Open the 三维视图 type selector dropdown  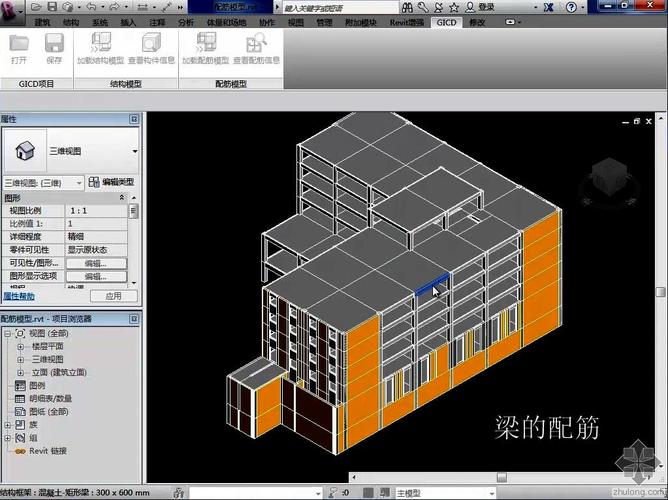[x=133, y=149]
